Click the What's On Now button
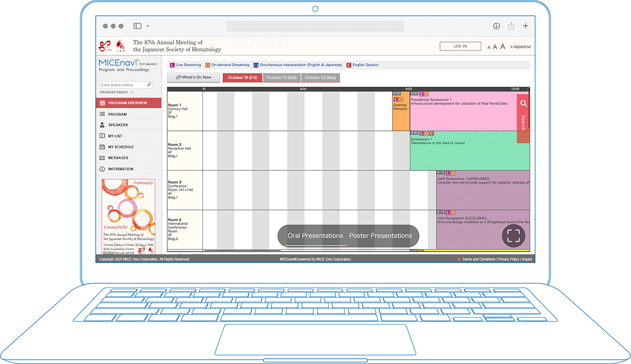This screenshot has width=631, height=364. [x=194, y=77]
